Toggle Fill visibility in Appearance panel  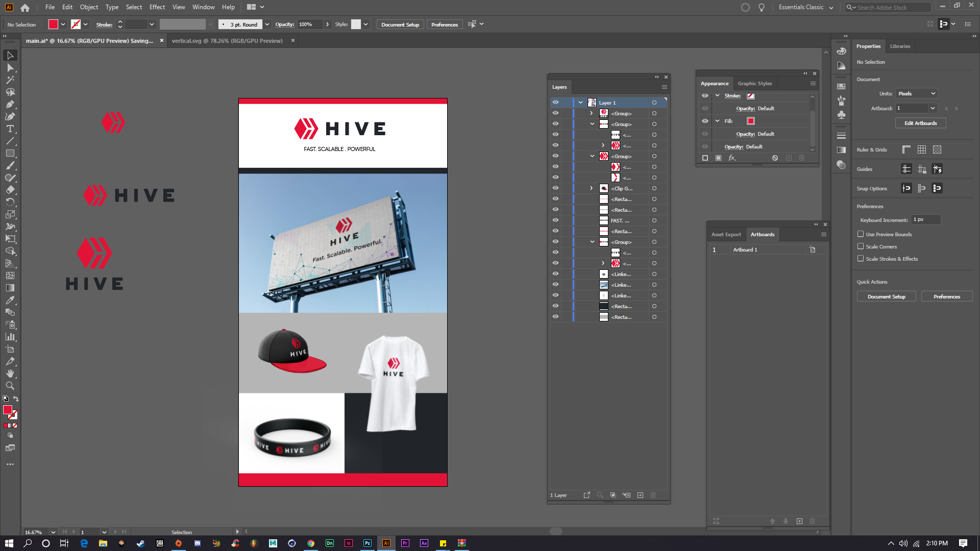pos(705,121)
